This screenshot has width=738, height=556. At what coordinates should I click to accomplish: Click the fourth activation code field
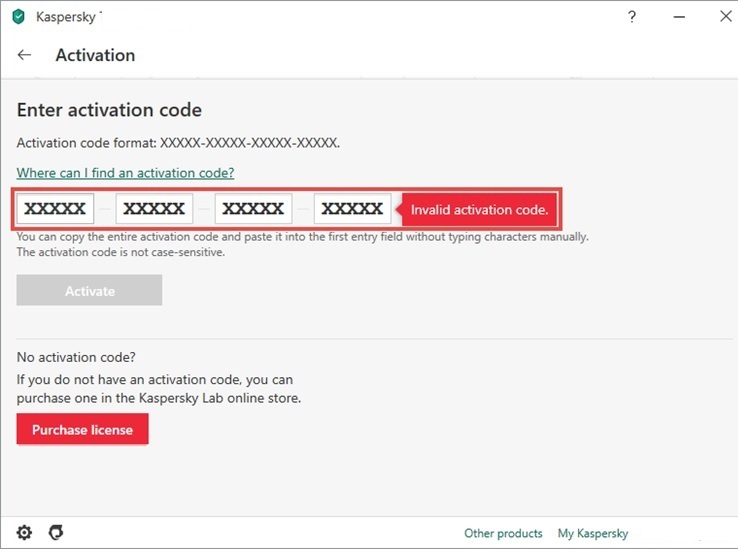(x=352, y=209)
